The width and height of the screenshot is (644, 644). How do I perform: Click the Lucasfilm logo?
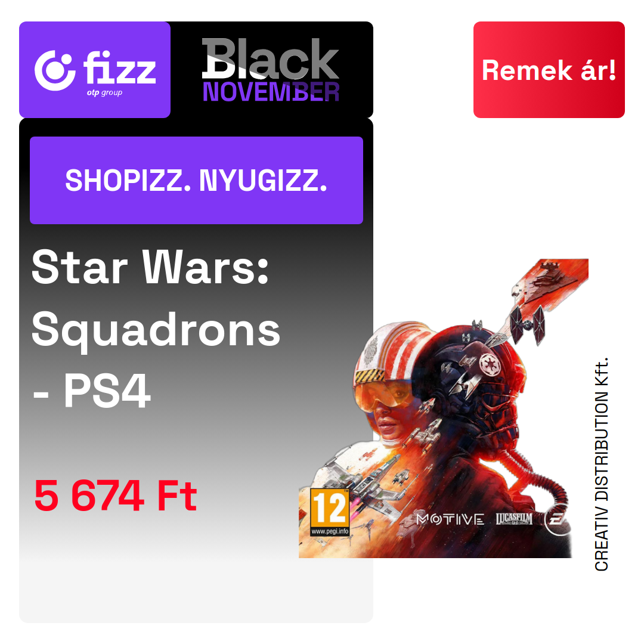[x=514, y=519]
